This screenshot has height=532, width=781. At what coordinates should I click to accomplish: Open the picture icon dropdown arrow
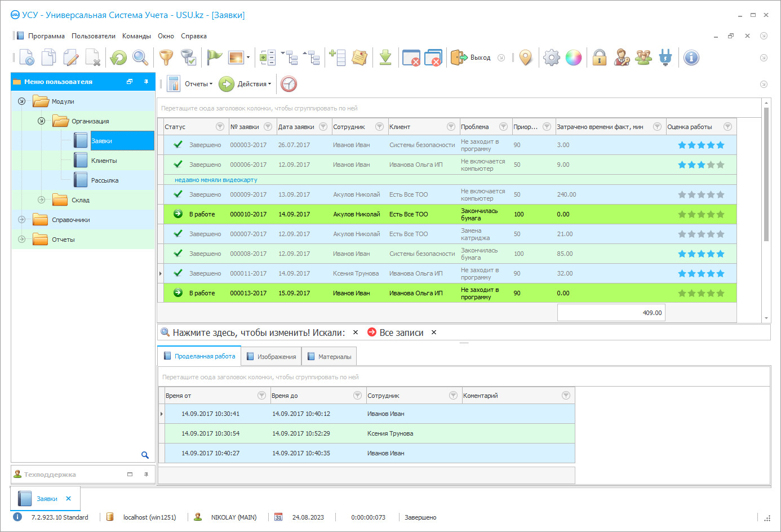pyautogui.click(x=248, y=57)
